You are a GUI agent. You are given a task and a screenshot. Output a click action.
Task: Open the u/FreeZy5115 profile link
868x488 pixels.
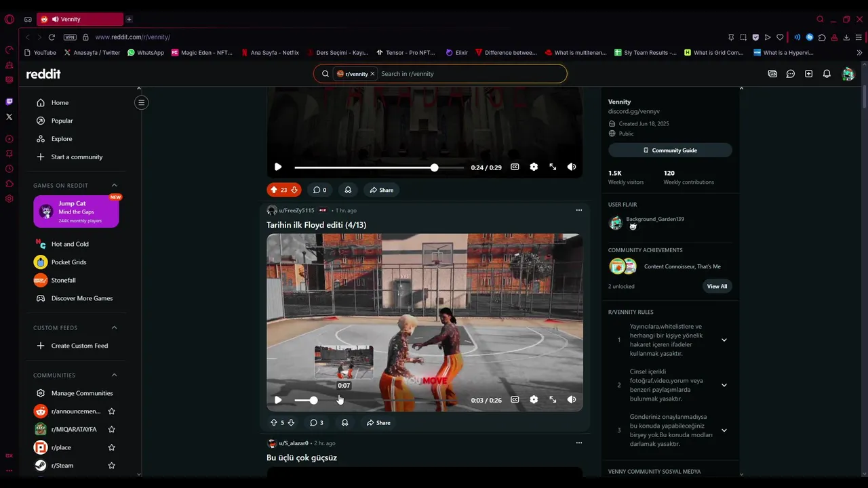tap(296, 210)
